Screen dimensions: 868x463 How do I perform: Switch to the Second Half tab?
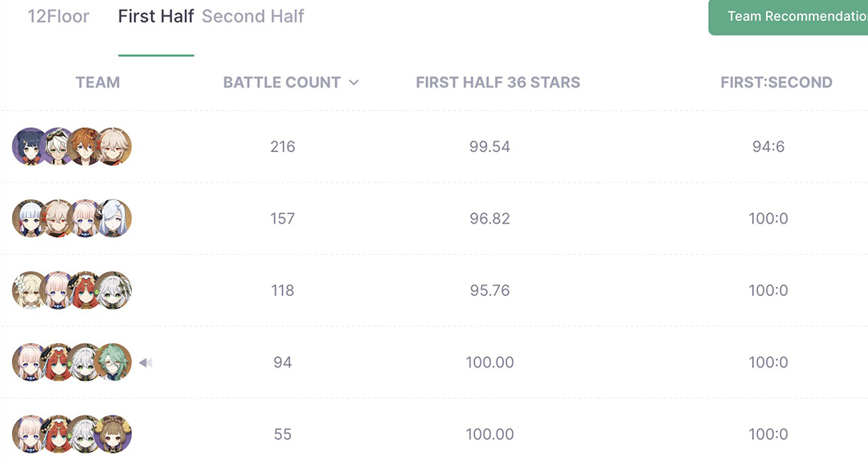[x=252, y=17]
